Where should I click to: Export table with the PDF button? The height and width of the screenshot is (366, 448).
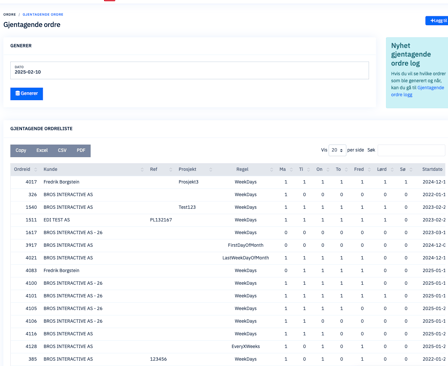pyautogui.click(x=81, y=150)
